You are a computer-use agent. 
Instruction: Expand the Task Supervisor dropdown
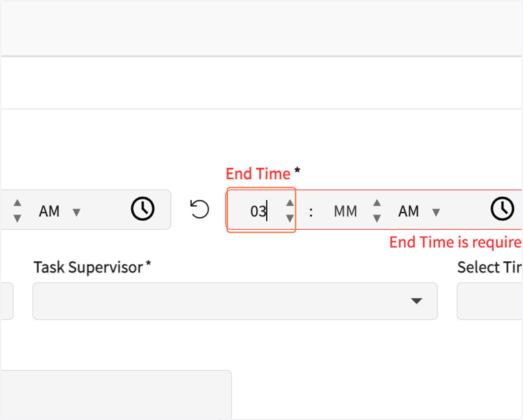(235, 301)
